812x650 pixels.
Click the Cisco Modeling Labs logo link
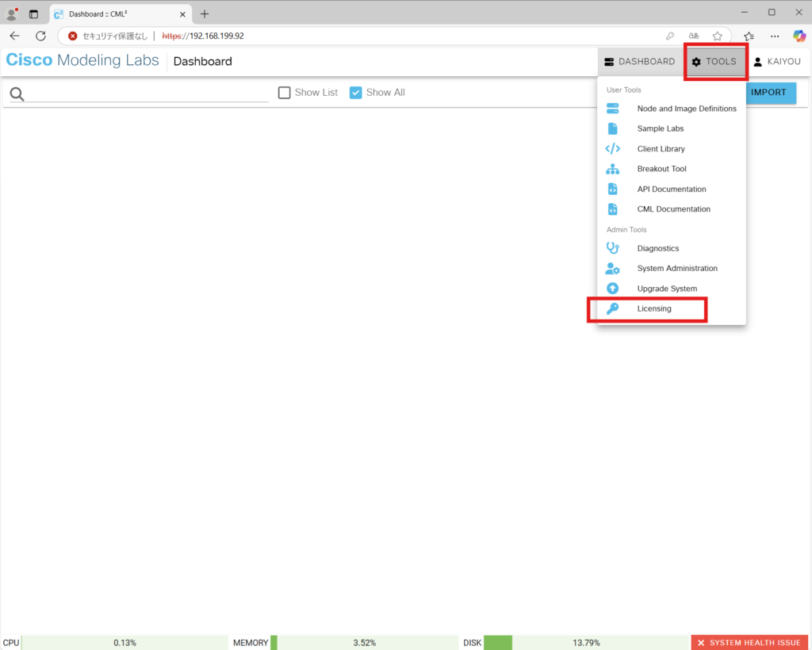pos(82,60)
